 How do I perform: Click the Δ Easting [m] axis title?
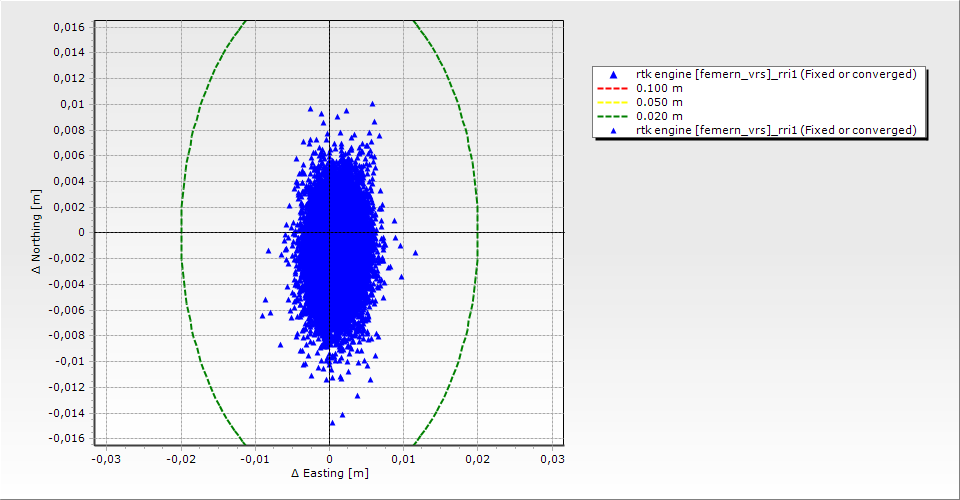pyautogui.click(x=329, y=473)
